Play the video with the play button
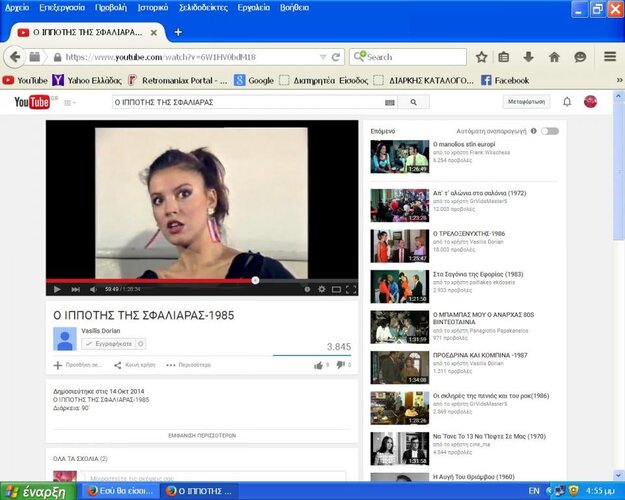 point(57,289)
